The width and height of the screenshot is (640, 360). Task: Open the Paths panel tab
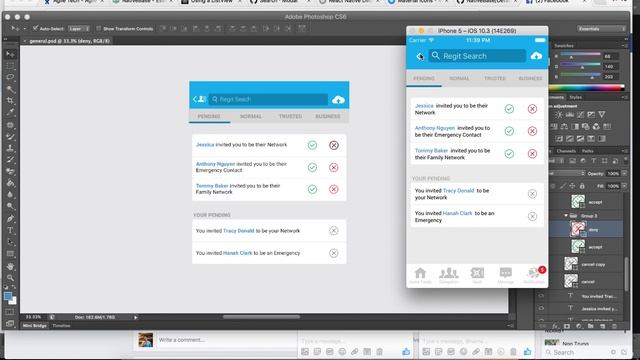pos(588,151)
